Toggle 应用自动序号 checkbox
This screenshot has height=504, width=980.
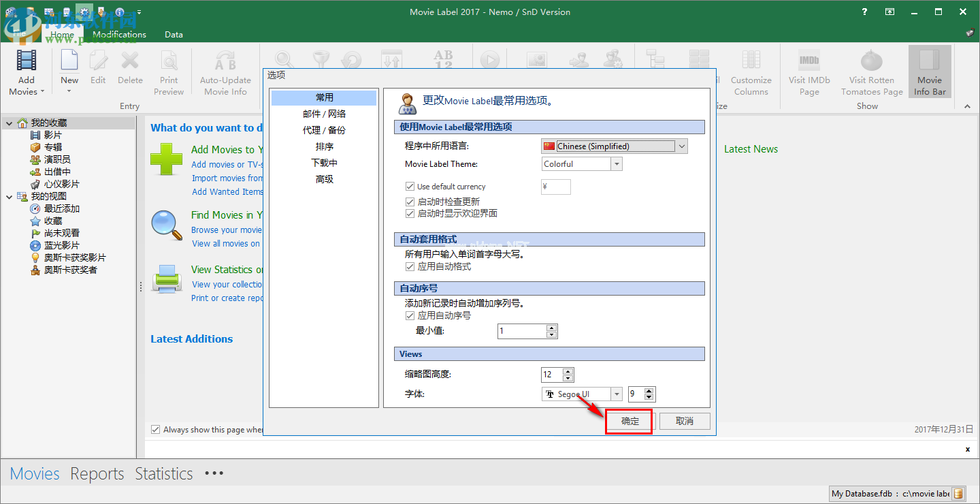tap(410, 316)
